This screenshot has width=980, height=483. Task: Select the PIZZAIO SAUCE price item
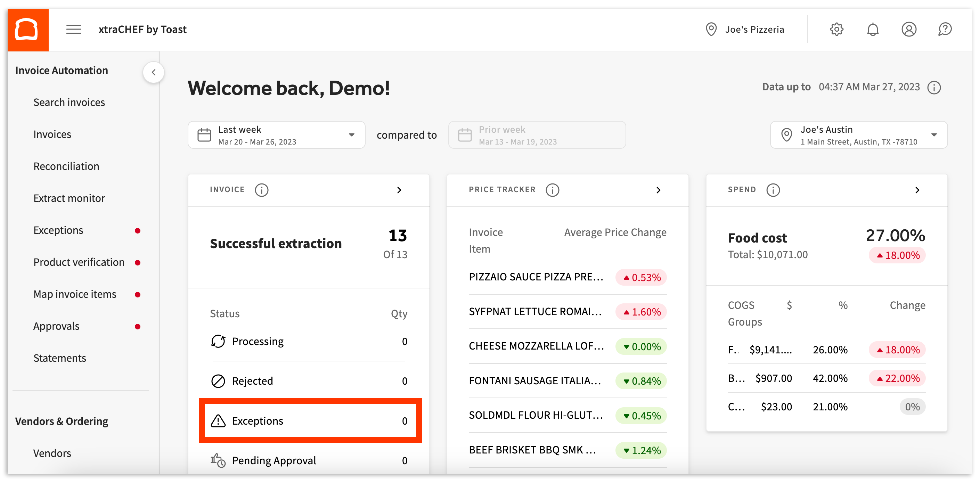coord(537,277)
